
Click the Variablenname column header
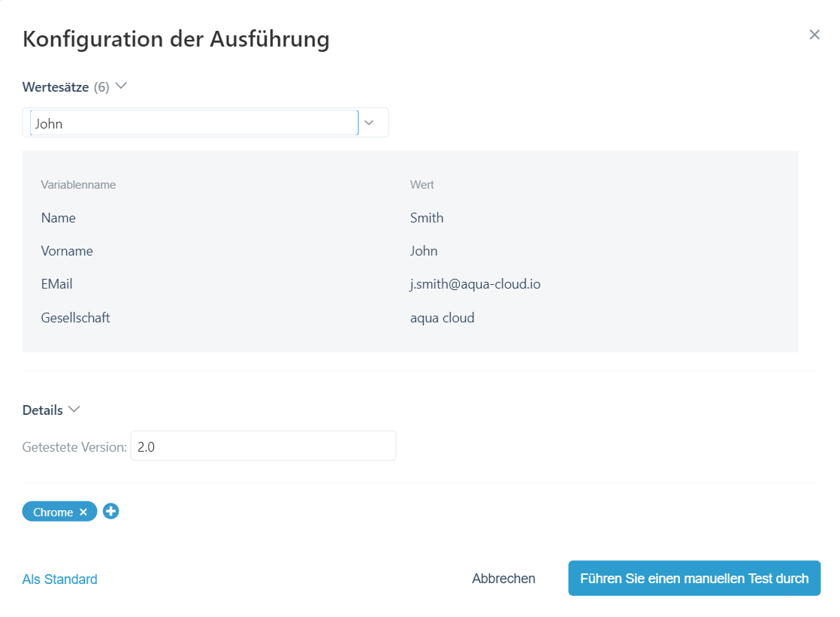[x=78, y=185]
